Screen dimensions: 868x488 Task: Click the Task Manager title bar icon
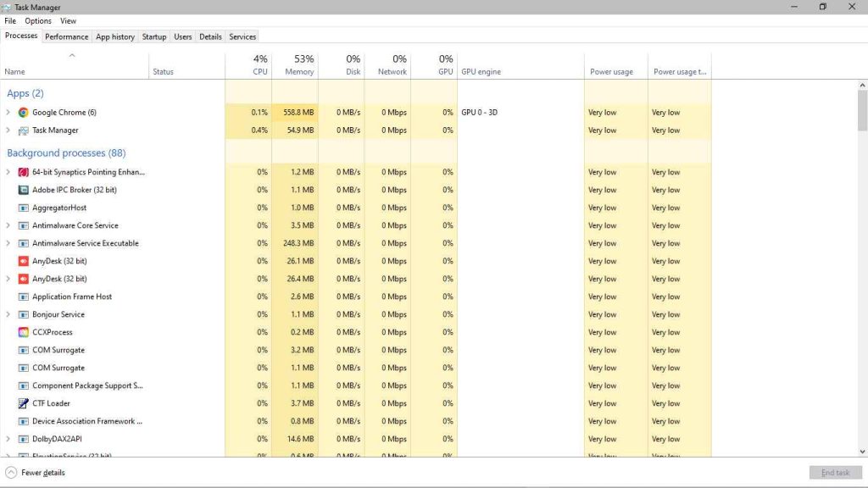pyautogui.click(x=7, y=7)
